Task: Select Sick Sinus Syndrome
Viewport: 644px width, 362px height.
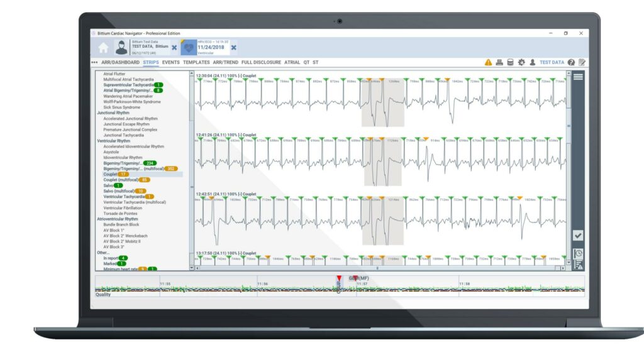Action: pyautogui.click(x=121, y=107)
